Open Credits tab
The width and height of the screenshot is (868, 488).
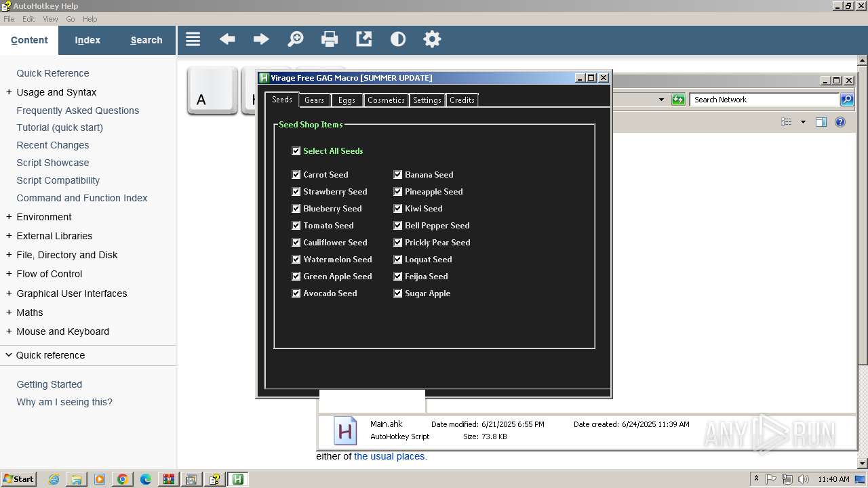coord(462,100)
